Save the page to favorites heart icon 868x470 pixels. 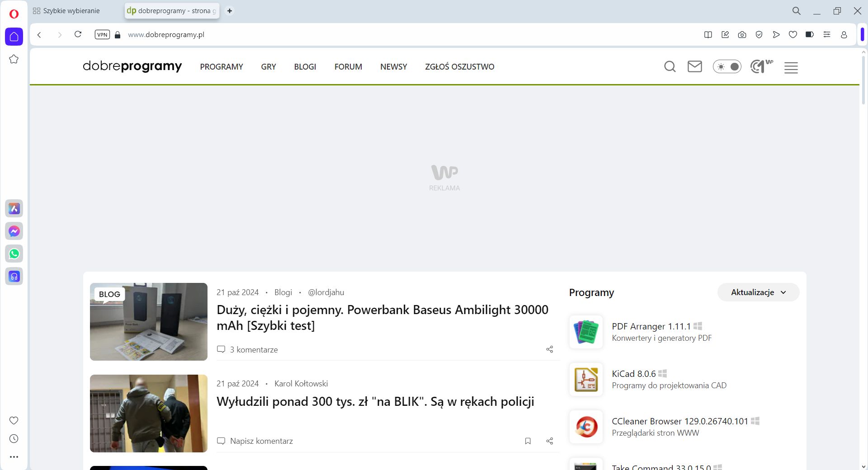click(x=793, y=34)
